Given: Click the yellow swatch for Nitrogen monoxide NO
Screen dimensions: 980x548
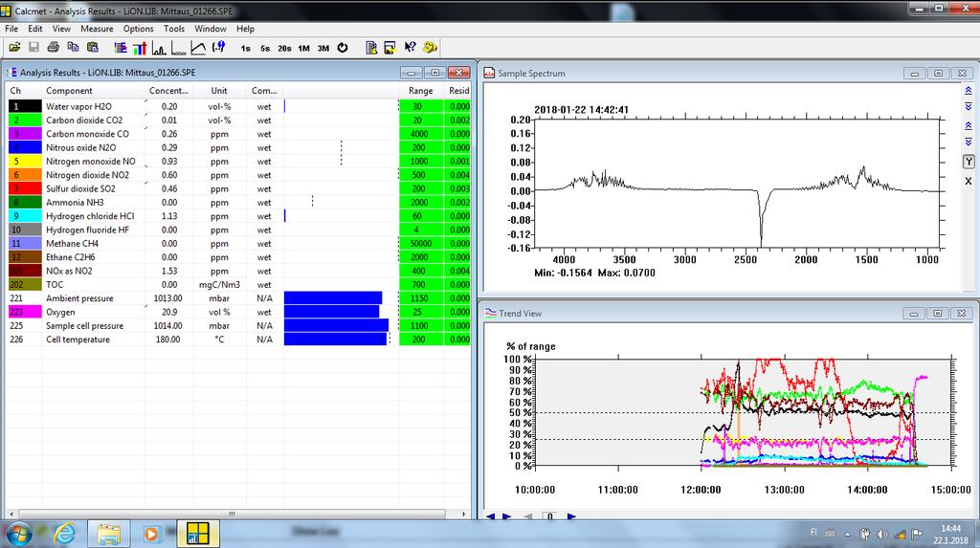Looking at the screenshot, I should (x=25, y=162).
